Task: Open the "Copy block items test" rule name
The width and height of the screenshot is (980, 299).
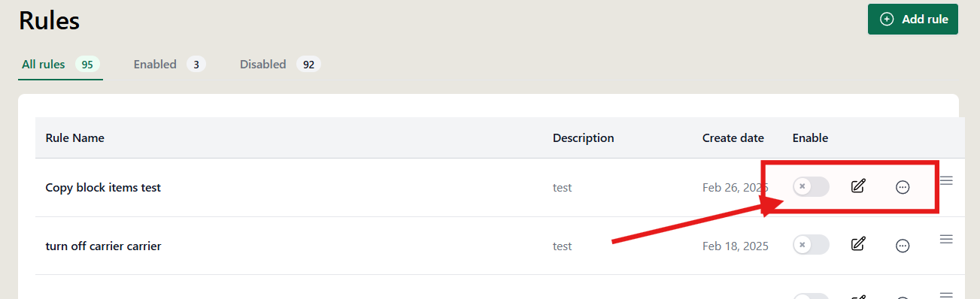Action: [x=103, y=188]
